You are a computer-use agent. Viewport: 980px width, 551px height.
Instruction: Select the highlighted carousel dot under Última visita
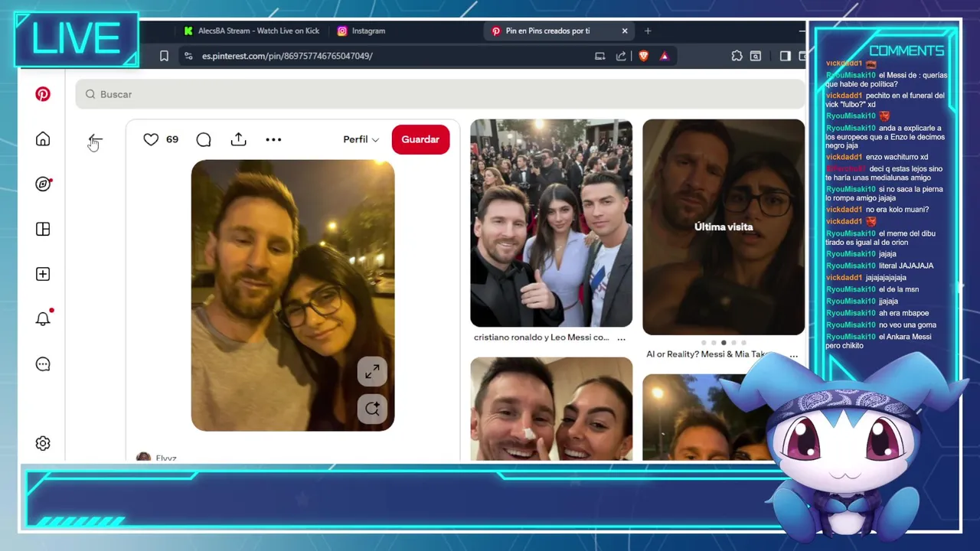724,343
